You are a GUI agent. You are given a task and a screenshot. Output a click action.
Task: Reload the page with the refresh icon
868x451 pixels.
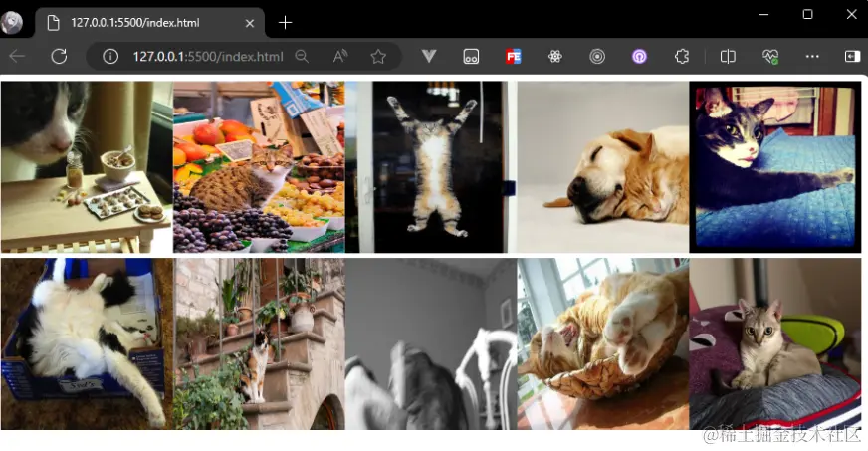point(60,56)
